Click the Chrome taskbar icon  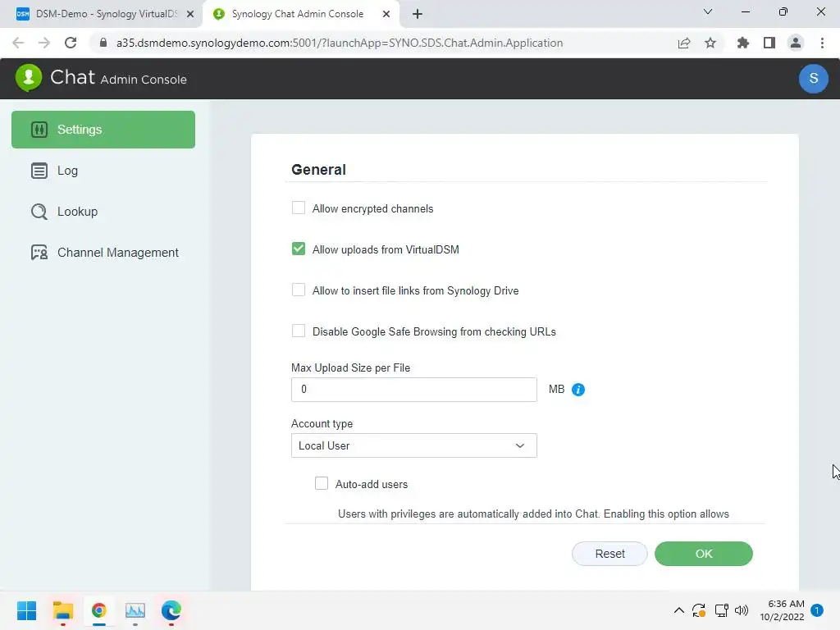click(98, 610)
